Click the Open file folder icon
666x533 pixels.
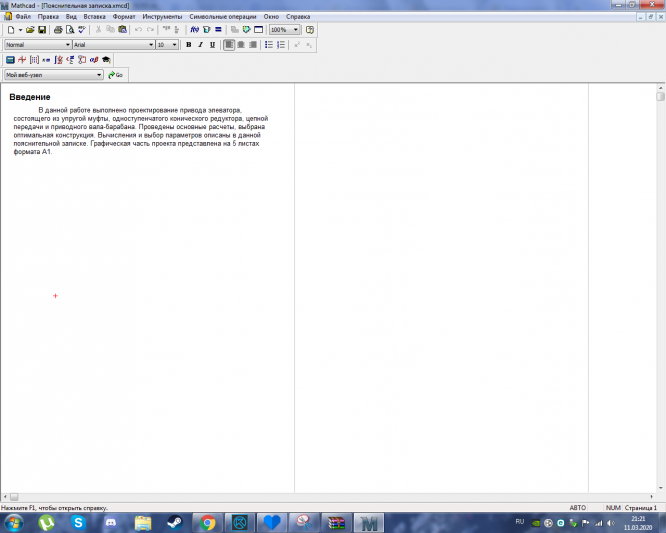tap(30, 30)
